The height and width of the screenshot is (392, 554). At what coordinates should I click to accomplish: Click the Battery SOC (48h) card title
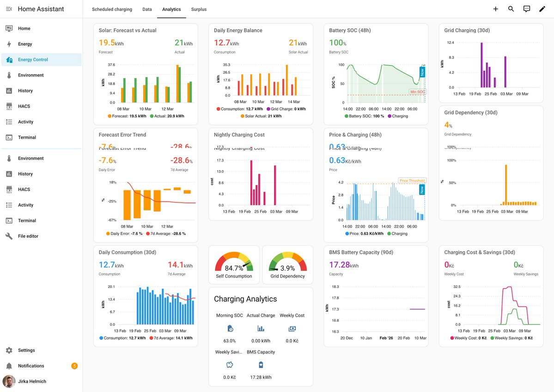click(350, 31)
